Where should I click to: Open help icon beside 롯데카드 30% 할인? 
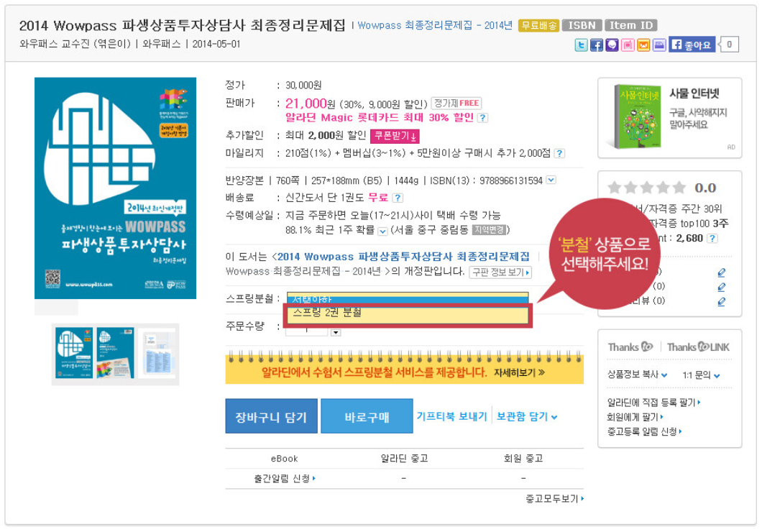(x=482, y=118)
